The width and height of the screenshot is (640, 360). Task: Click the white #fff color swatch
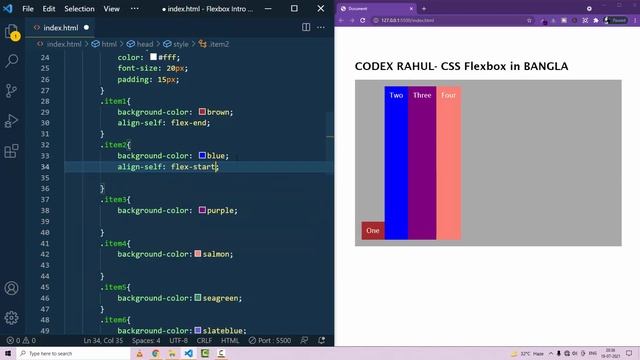click(153, 57)
